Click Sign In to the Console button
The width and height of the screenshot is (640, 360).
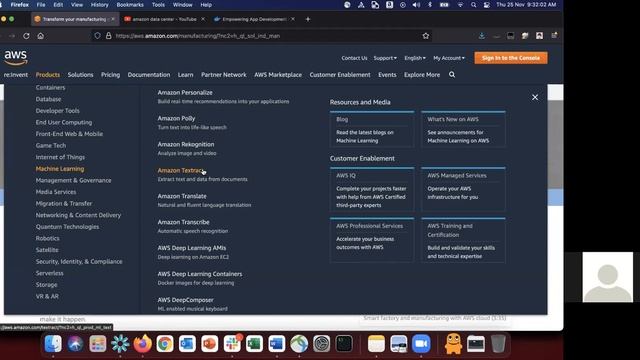point(511,58)
